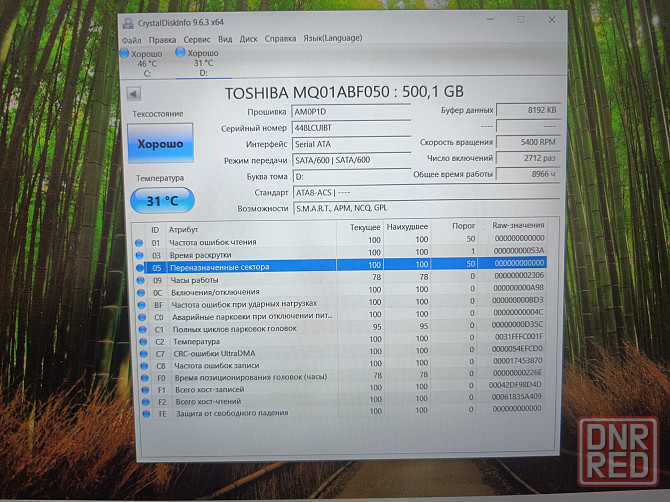Open the Правка menu
This screenshot has height=502, width=670.
click(162, 40)
